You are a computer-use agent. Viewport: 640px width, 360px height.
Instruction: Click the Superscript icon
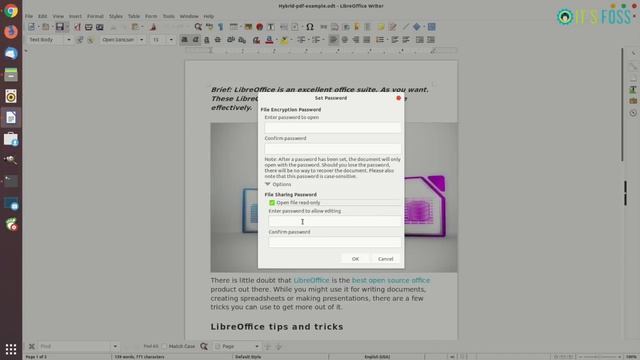[x=231, y=40]
